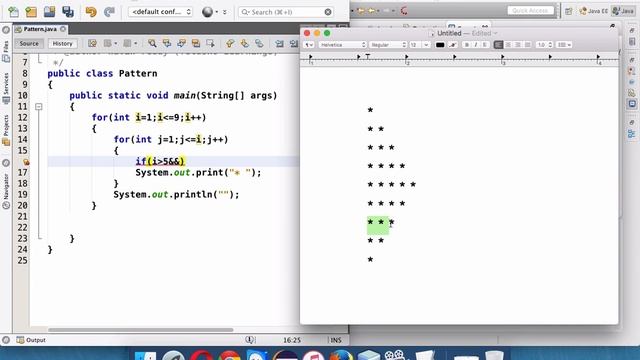Click the hint lightbulb on line 16
The width and height of the screenshot is (640, 360).
coord(26,162)
